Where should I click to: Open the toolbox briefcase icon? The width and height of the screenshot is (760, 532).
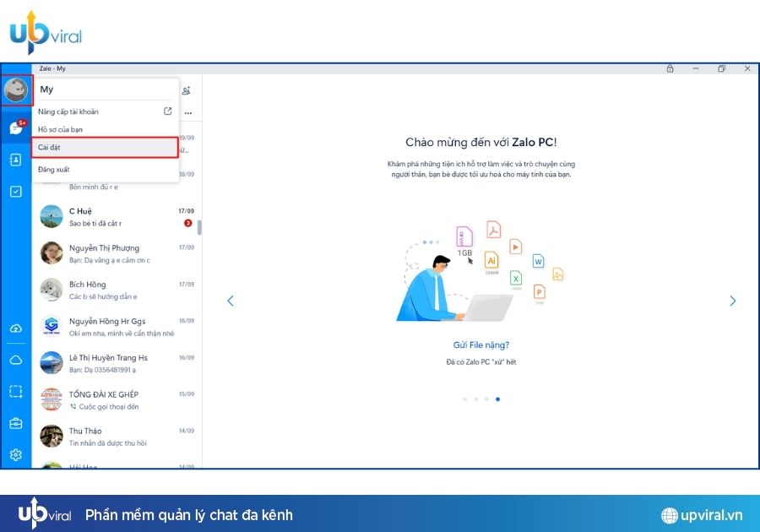click(x=16, y=423)
